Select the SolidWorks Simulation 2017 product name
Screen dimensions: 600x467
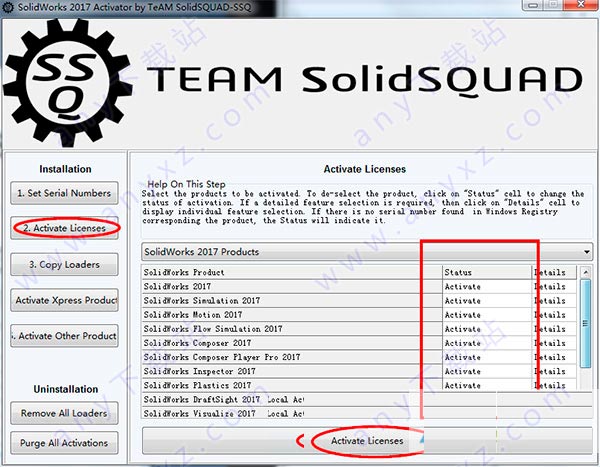coord(292,301)
